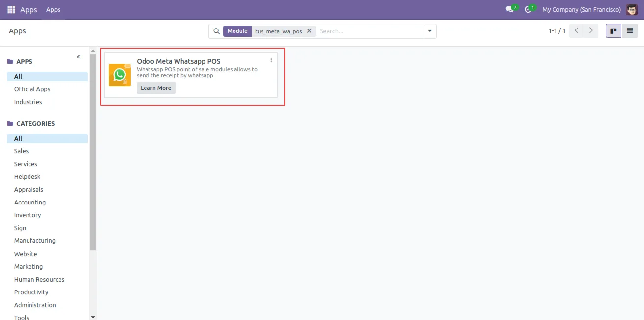Select the Administration category
This screenshot has width=644, height=320.
tap(47, 305)
